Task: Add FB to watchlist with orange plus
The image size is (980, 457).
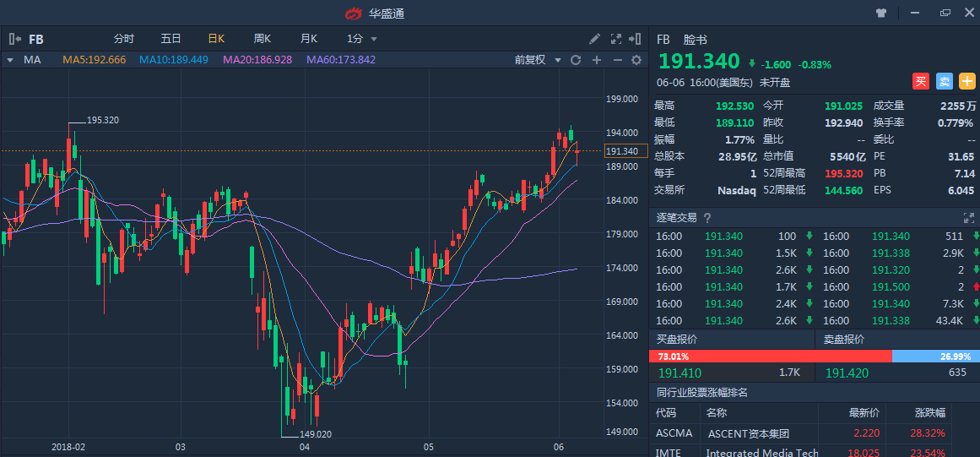Action: pos(966,81)
